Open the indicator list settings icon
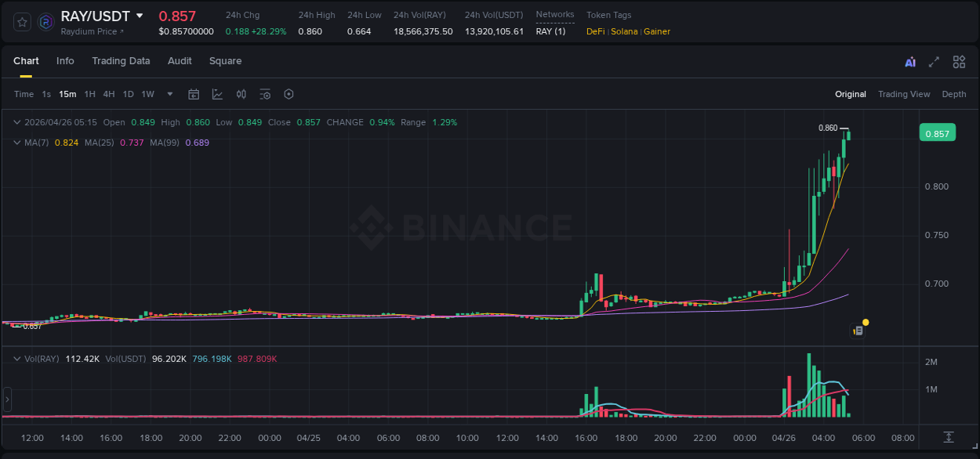The height and width of the screenshot is (459, 980). click(265, 94)
